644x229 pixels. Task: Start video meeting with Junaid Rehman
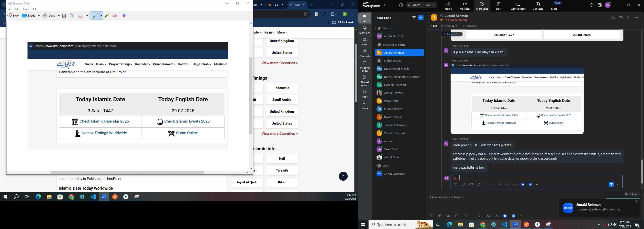(613, 18)
